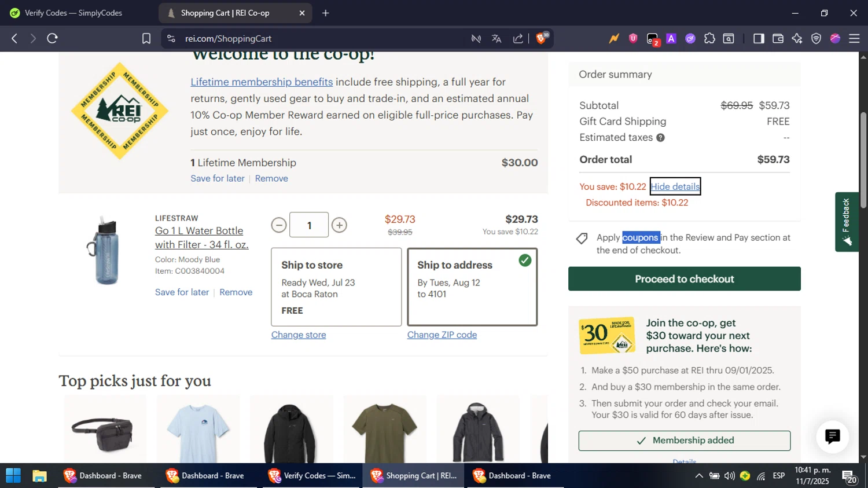Click the Change ZIP code link
The height and width of the screenshot is (488, 868).
(442, 335)
